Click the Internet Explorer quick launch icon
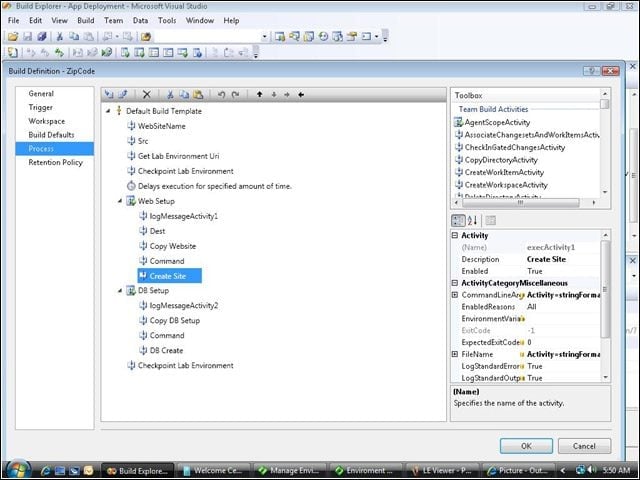 (x=45, y=471)
